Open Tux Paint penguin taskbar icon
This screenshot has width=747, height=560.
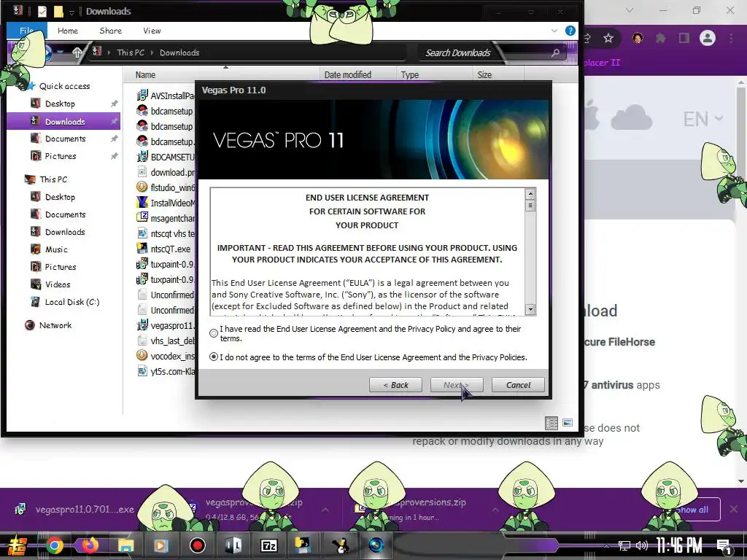click(x=340, y=545)
